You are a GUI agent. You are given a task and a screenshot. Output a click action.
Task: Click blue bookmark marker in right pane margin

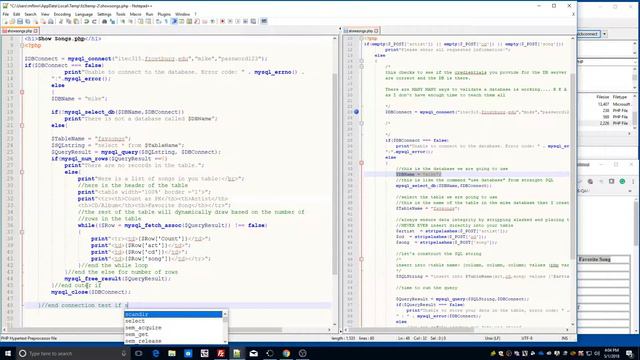click(356, 111)
